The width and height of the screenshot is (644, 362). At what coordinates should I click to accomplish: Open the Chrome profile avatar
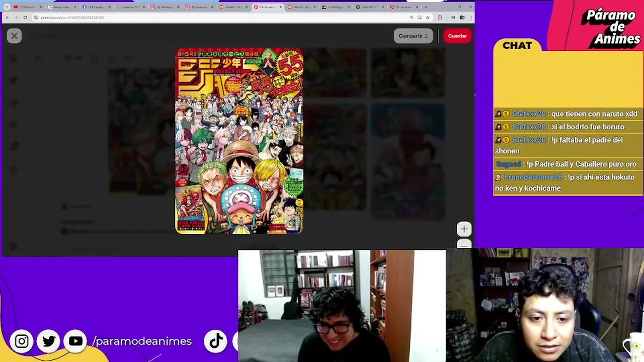(462, 17)
